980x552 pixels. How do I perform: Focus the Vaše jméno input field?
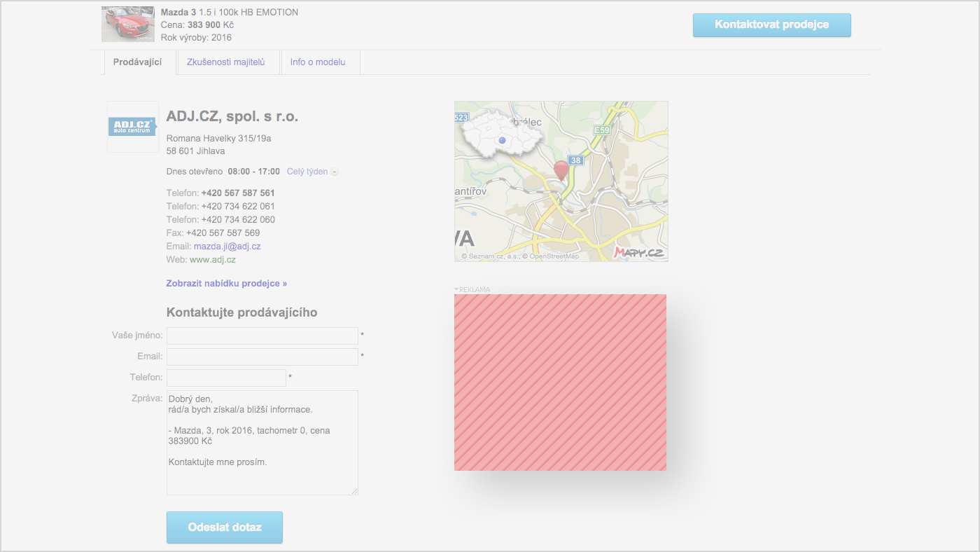tap(262, 336)
